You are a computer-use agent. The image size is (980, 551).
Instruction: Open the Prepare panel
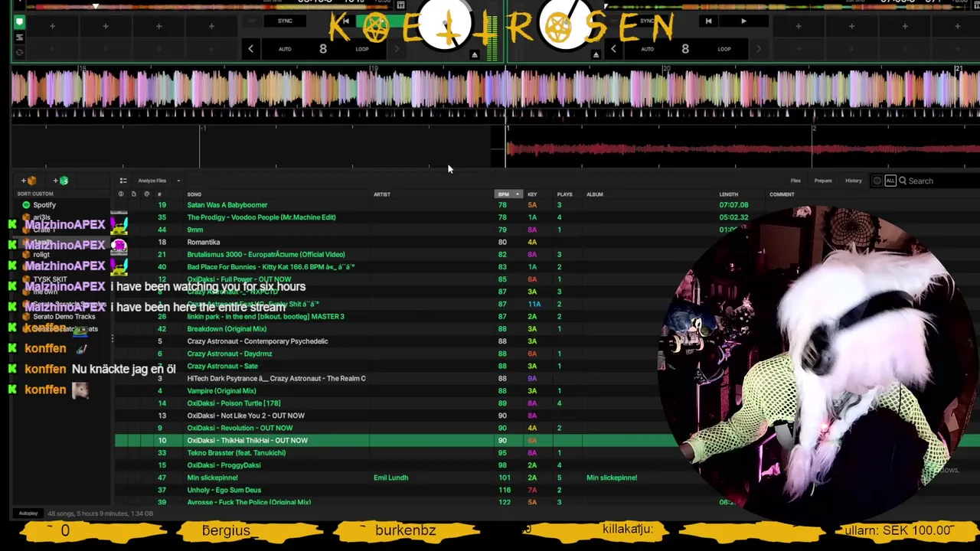(823, 181)
